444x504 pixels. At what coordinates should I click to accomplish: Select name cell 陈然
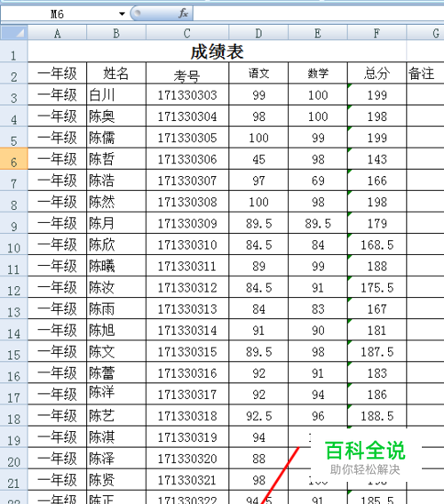(116, 202)
